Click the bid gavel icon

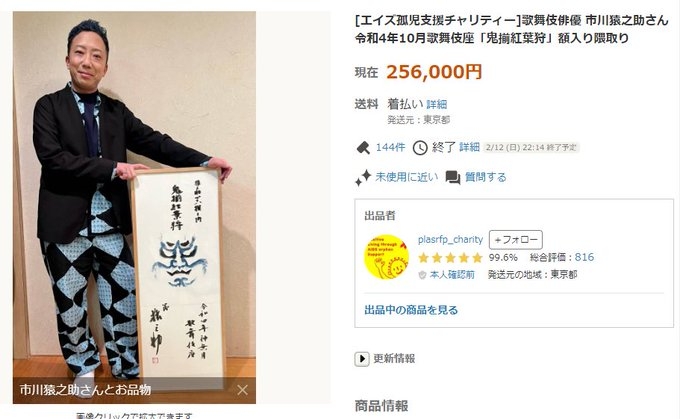363,148
